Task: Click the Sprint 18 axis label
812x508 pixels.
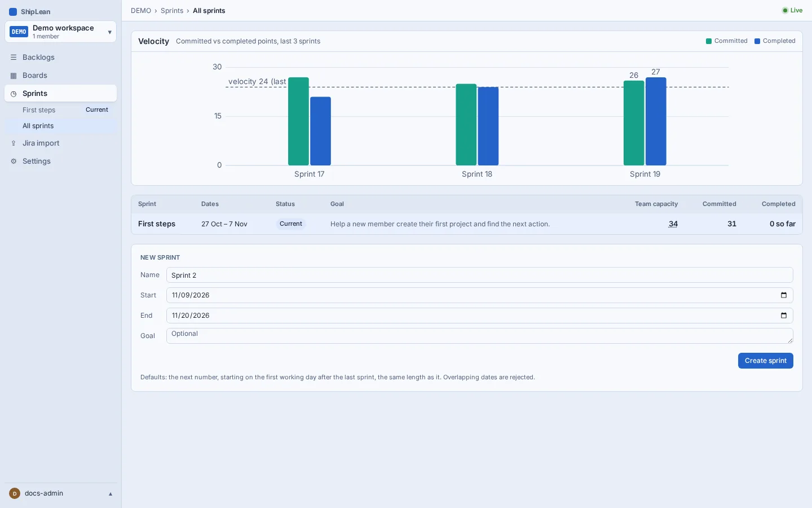Action: [x=477, y=174]
